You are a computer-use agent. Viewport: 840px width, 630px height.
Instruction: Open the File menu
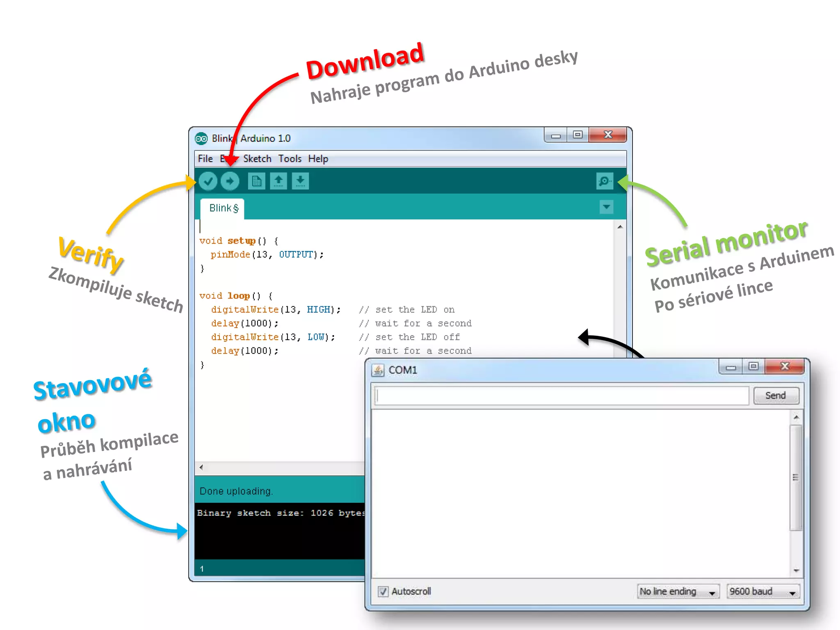coord(205,159)
